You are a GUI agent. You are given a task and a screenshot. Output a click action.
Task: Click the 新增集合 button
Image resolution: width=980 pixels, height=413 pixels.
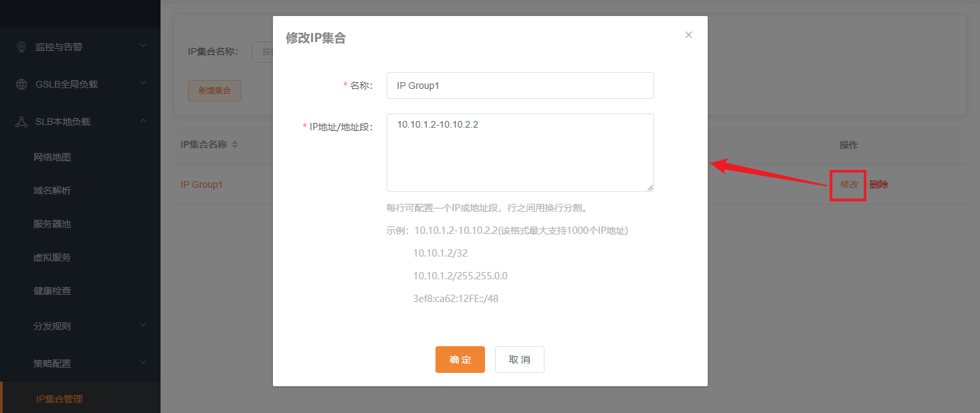tap(215, 91)
